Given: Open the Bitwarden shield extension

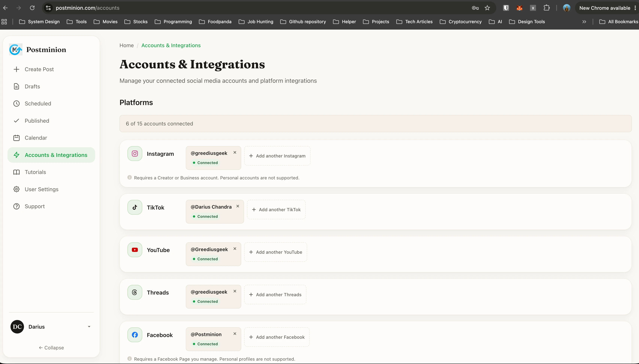Looking at the screenshot, I should [x=506, y=8].
